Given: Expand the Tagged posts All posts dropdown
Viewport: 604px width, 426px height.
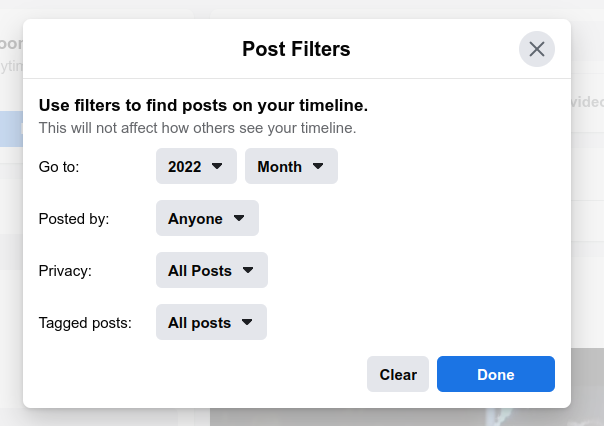Looking at the screenshot, I should [x=211, y=322].
